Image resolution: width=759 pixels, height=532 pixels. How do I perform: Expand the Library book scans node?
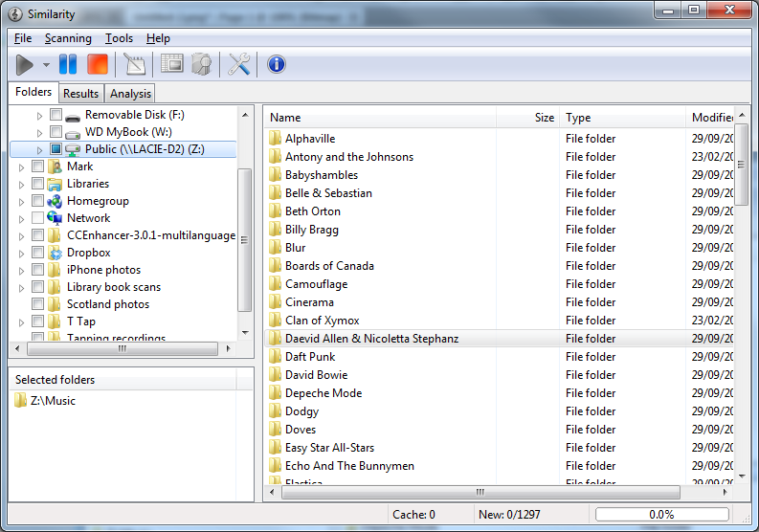(21, 288)
